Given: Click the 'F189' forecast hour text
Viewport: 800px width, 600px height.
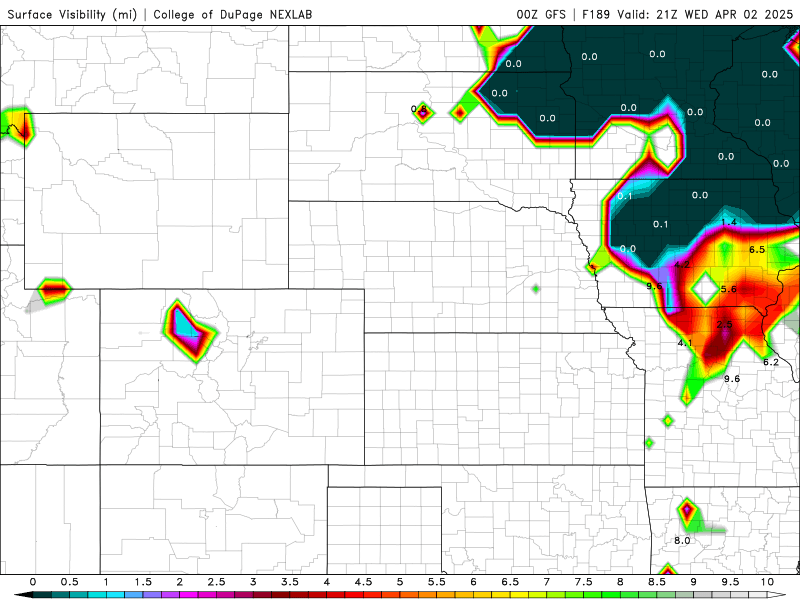Looking at the screenshot, I should [596, 14].
